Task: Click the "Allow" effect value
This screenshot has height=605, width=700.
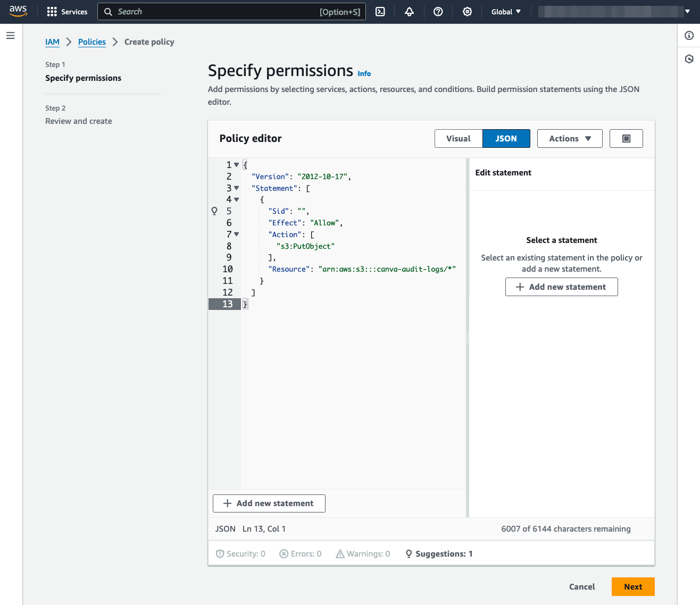Action: coord(324,223)
